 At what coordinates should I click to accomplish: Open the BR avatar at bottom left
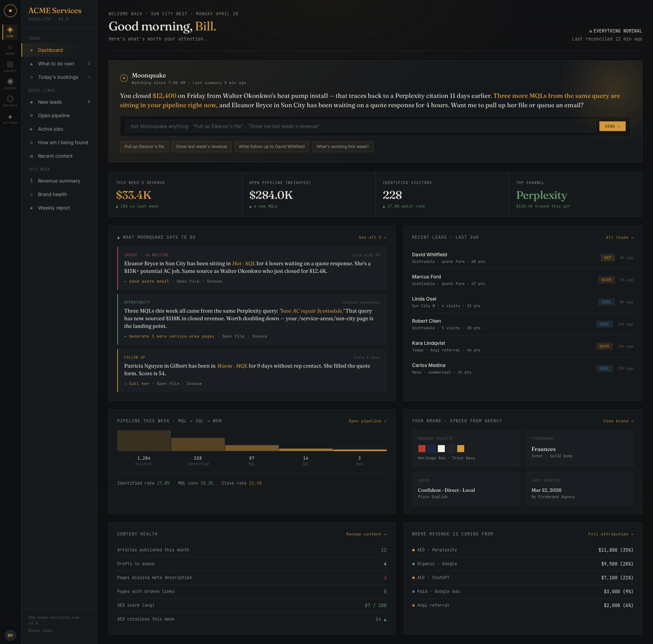(10, 635)
